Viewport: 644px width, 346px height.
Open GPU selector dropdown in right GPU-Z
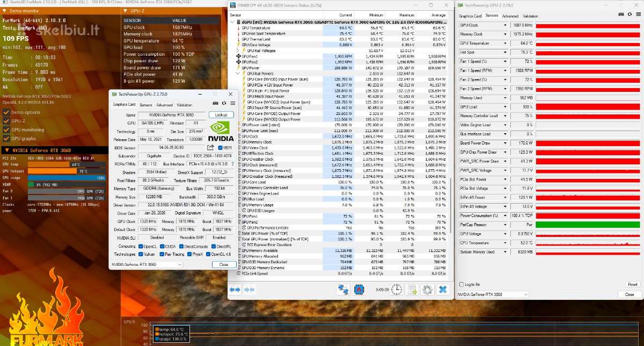pos(493,294)
